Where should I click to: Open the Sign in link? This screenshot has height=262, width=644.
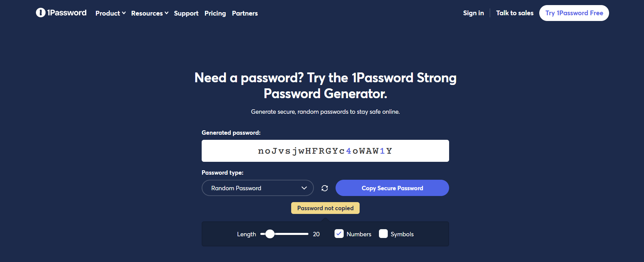474,13
